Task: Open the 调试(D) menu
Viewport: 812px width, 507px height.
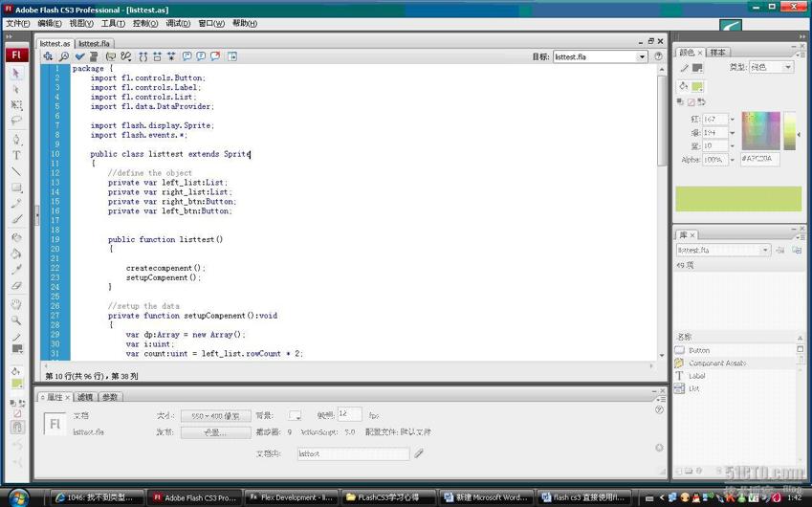Action: 178,24
